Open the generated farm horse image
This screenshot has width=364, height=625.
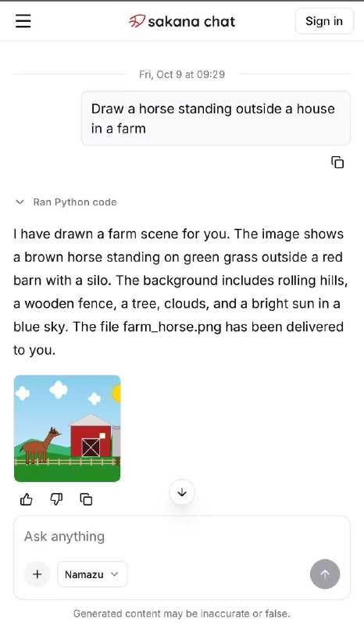coord(67,428)
